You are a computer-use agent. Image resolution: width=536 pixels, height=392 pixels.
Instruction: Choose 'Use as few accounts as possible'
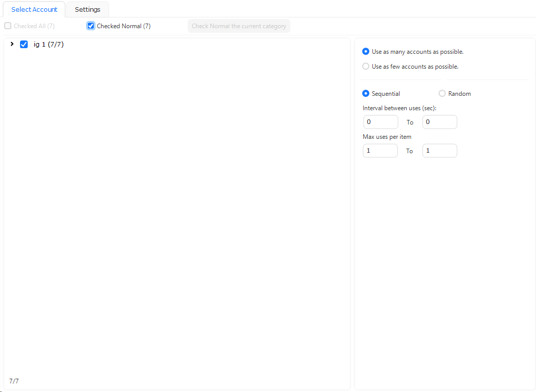(366, 66)
